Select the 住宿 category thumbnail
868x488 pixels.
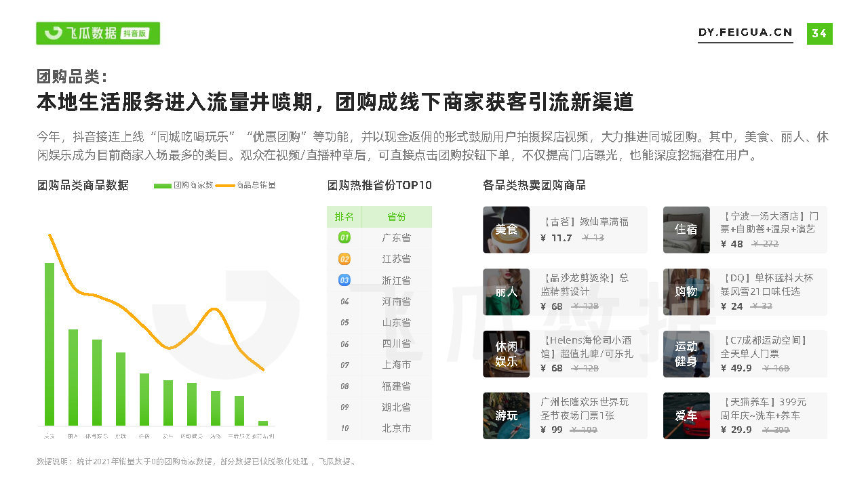click(686, 230)
